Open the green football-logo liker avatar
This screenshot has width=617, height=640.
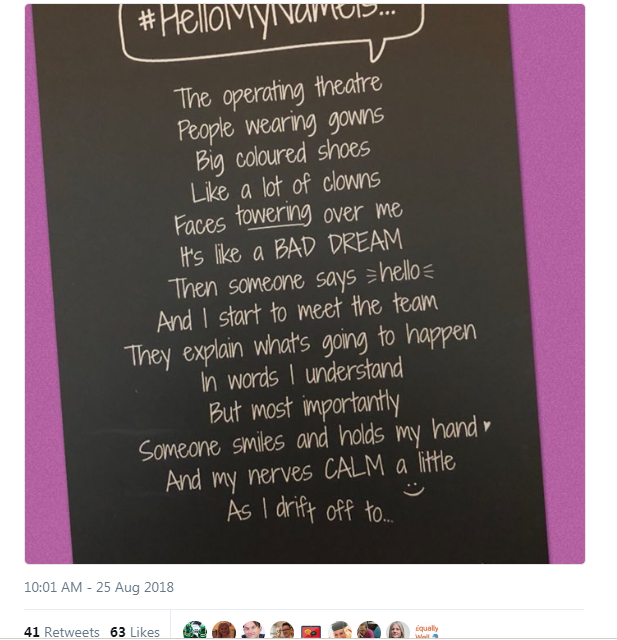[195, 631]
